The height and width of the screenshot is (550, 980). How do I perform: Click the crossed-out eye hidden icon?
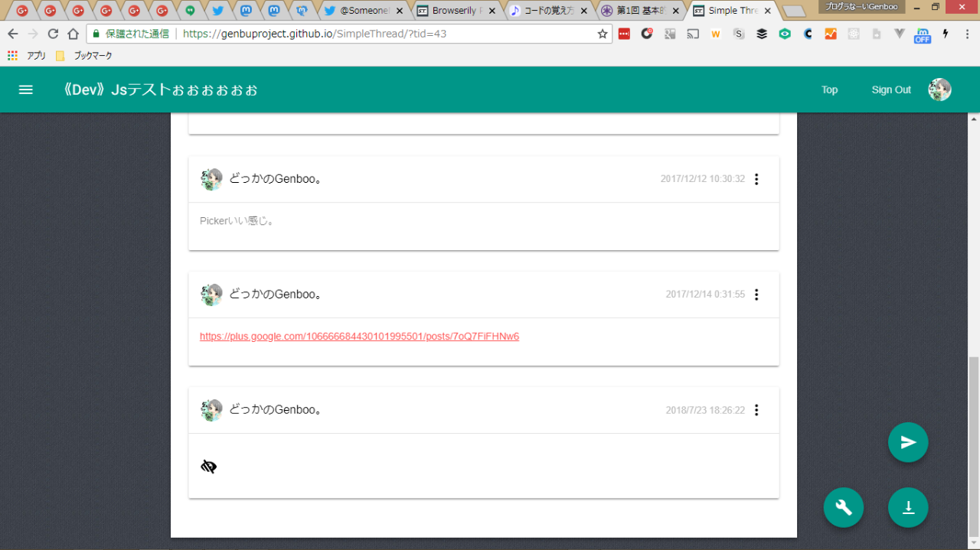tap(208, 467)
